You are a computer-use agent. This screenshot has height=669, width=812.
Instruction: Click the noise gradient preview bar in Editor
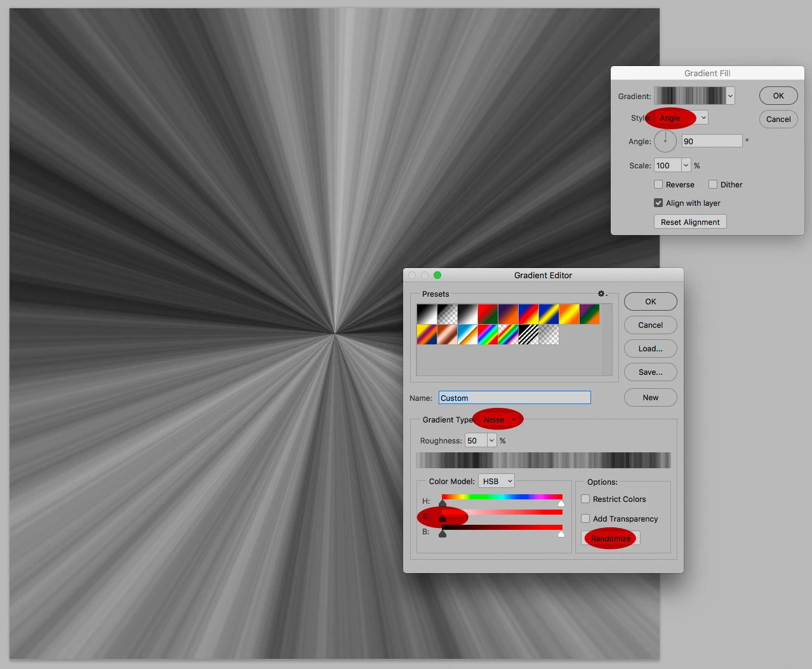point(543,460)
